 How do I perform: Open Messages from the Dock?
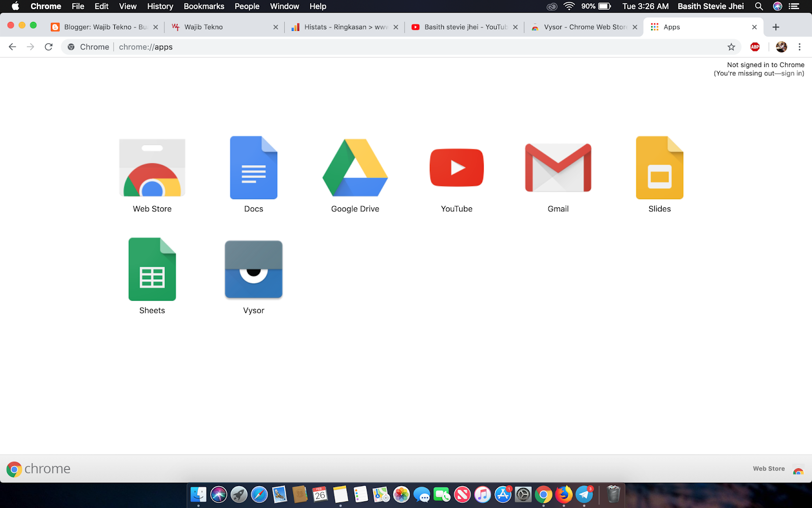pos(422,494)
